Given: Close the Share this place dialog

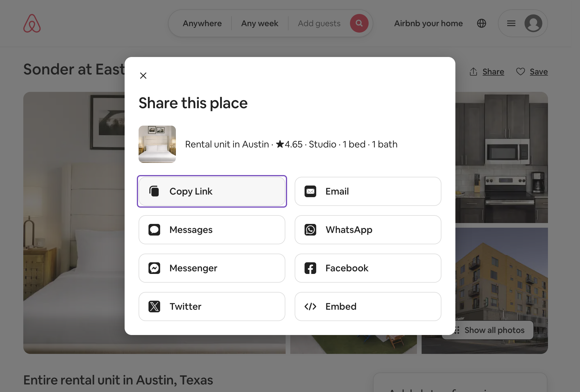Looking at the screenshot, I should [143, 76].
